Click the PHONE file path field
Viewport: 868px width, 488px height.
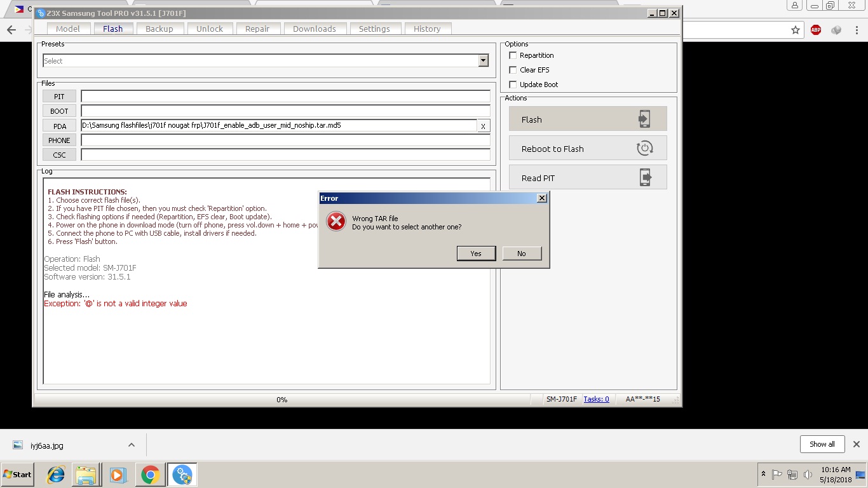click(285, 140)
